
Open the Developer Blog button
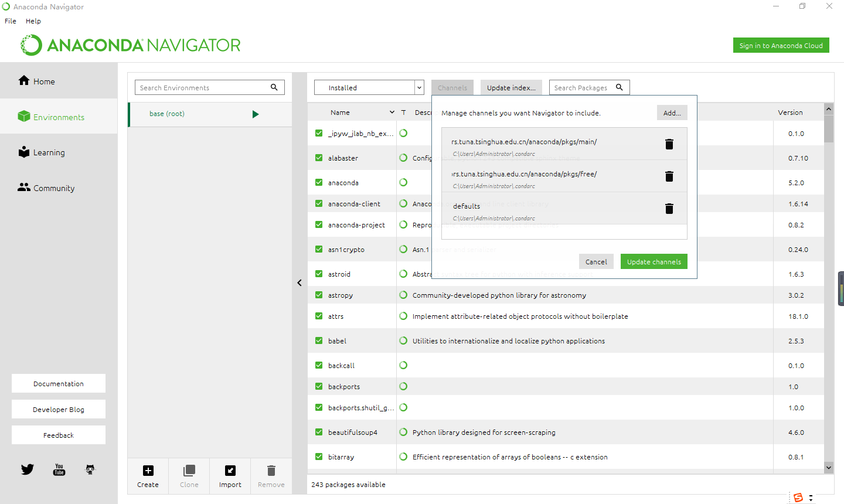59,409
